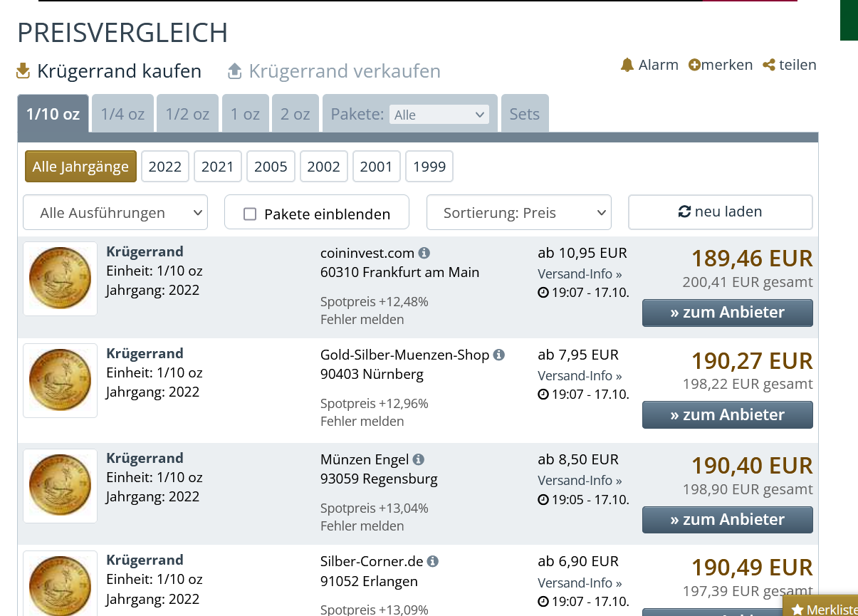Switch to the Sets tab
The height and width of the screenshot is (616, 858).
(x=524, y=114)
